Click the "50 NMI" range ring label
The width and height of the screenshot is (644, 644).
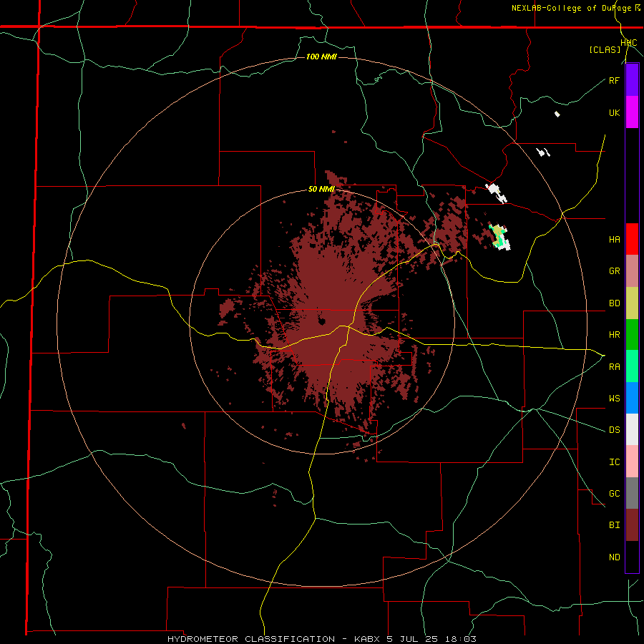(321, 190)
